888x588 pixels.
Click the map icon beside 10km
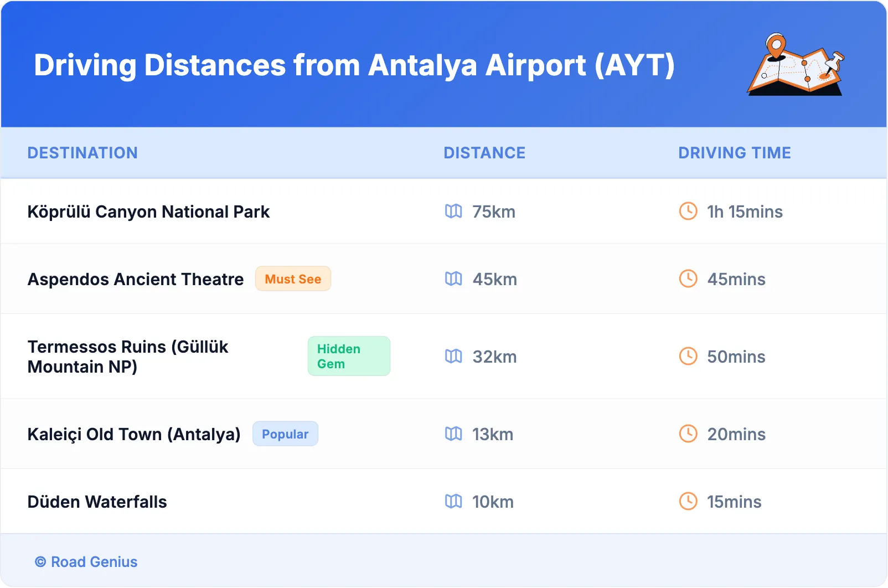click(453, 501)
